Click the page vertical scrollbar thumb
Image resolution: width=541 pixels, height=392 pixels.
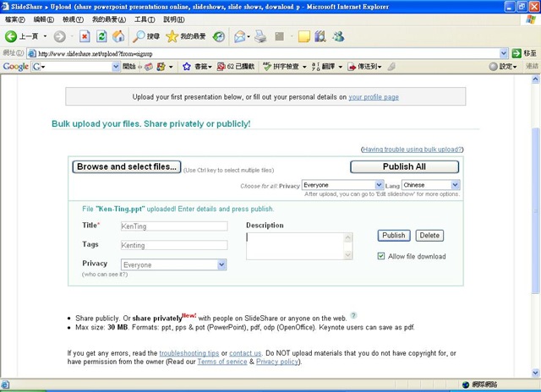tap(535, 210)
